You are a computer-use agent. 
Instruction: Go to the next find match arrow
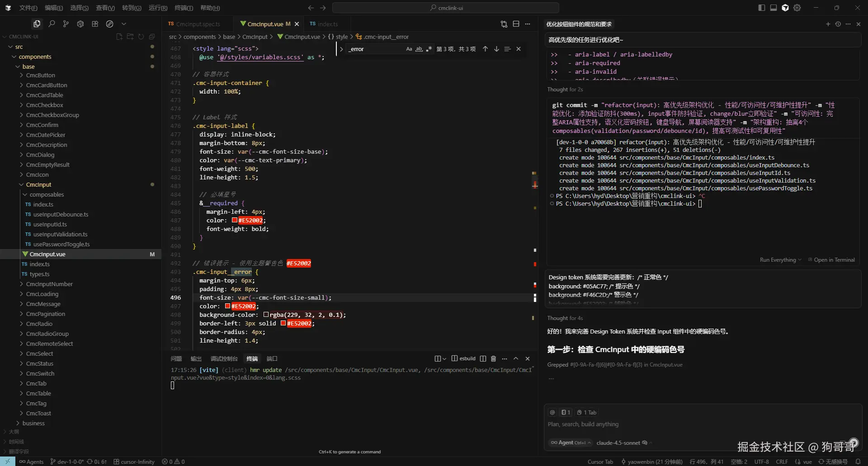pyautogui.click(x=496, y=49)
